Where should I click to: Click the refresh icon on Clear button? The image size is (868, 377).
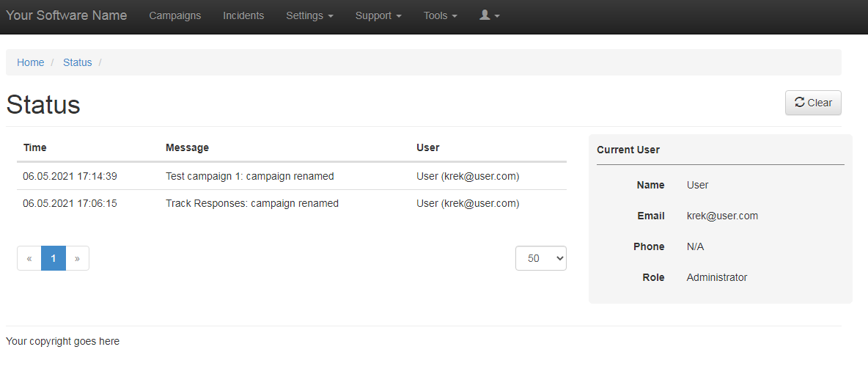tap(800, 103)
